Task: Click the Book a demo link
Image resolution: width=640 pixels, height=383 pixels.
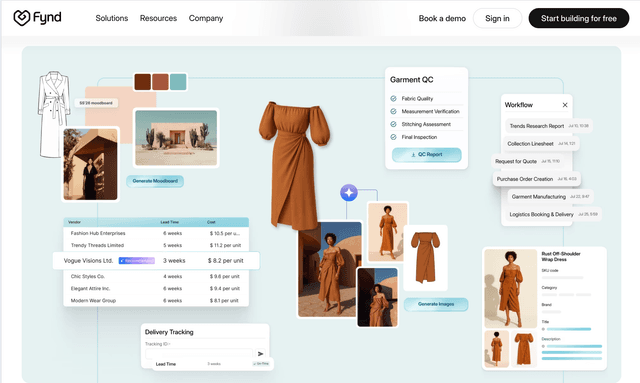Action: (x=442, y=18)
